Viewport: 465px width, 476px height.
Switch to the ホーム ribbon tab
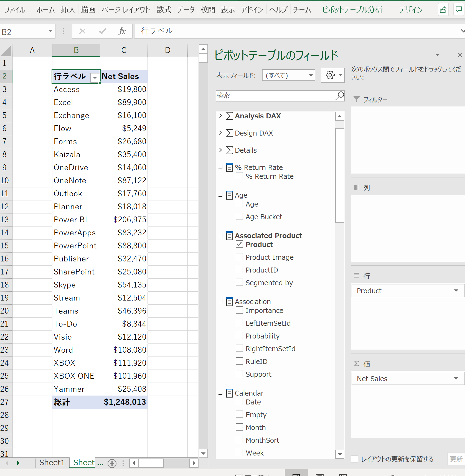point(46,10)
